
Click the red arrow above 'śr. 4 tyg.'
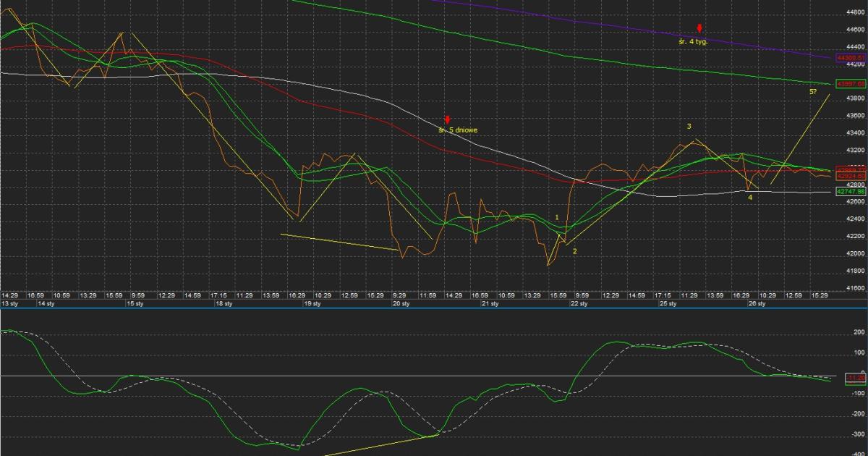pyautogui.click(x=699, y=29)
